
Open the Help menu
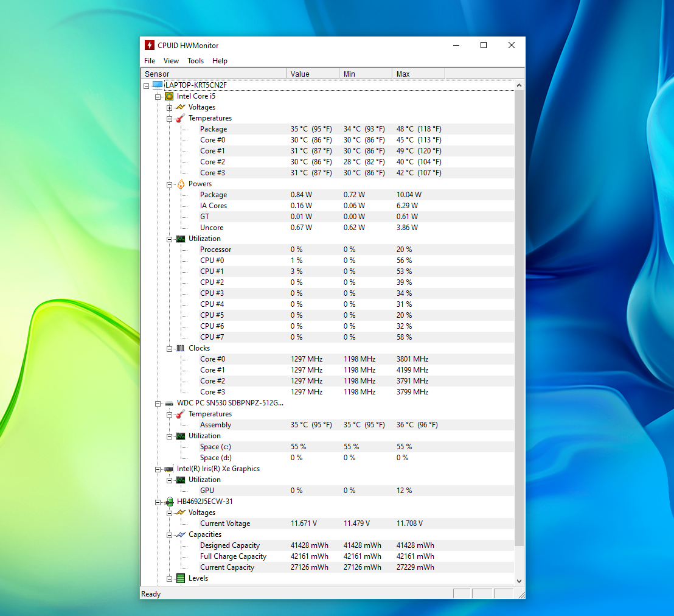coord(220,61)
